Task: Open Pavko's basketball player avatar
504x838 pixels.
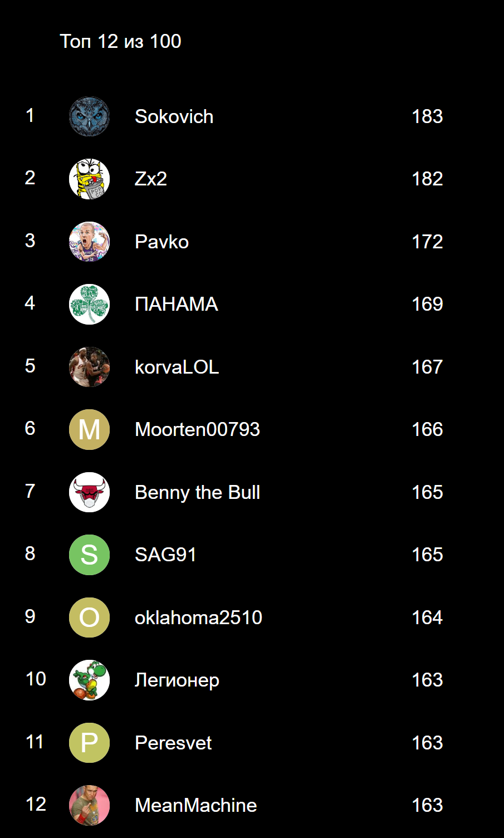Action: [x=89, y=242]
